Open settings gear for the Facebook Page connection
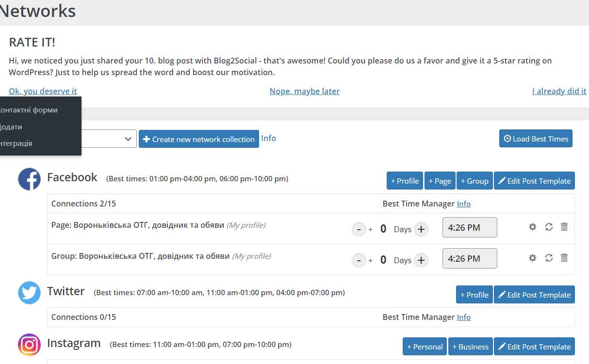The height and width of the screenshot is (364, 589). pyautogui.click(x=533, y=227)
